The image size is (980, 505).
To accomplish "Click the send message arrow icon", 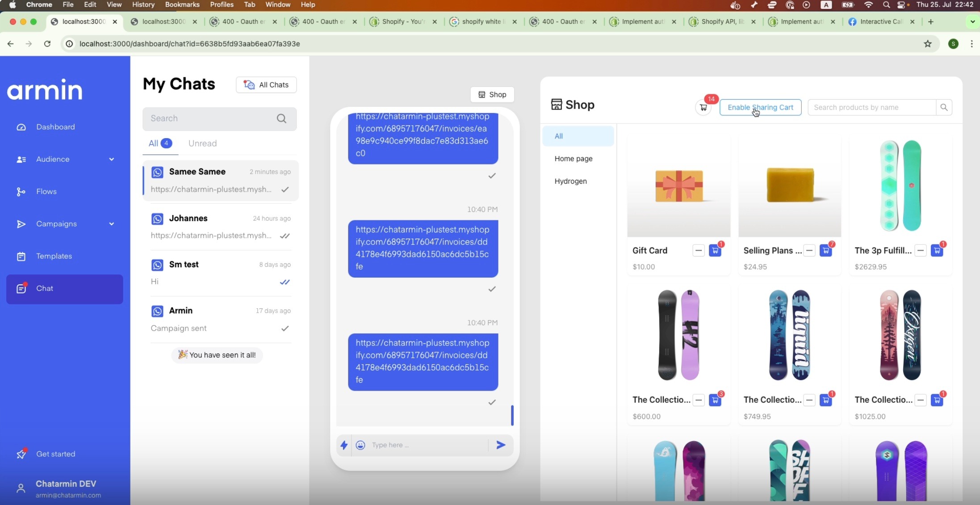I will coord(501,445).
